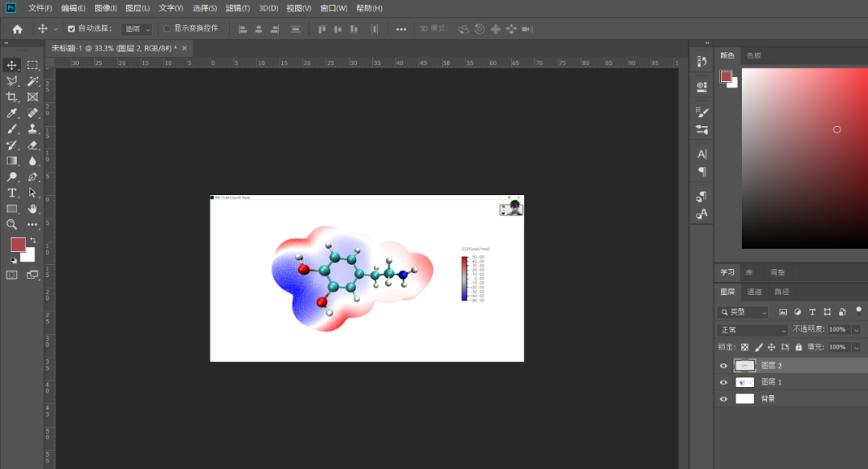The width and height of the screenshot is (868, 469).
Task: Click the Home button in options bar
Action: (x=17, y=29)
